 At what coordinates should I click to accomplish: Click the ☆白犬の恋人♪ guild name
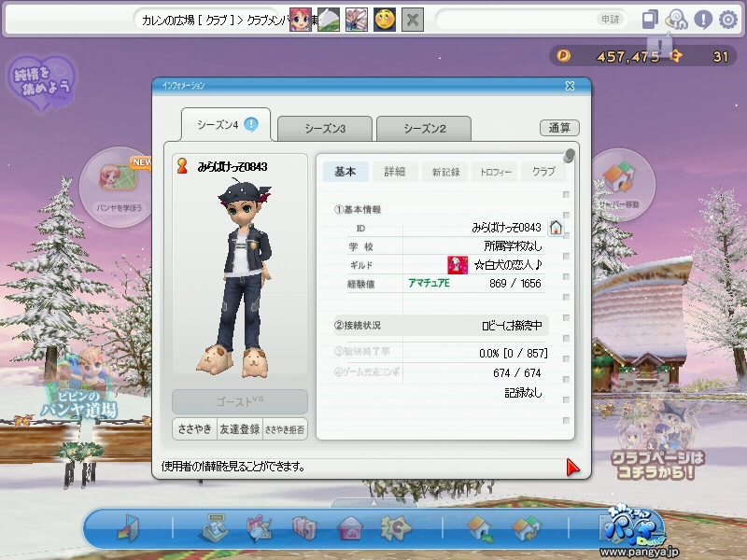click(x=508, y=265)
